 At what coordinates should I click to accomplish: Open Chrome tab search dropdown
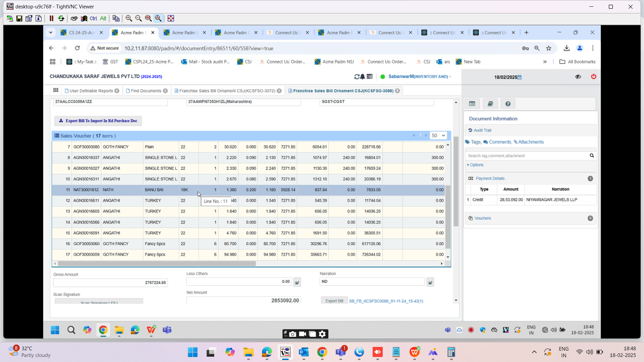[51, 33]
